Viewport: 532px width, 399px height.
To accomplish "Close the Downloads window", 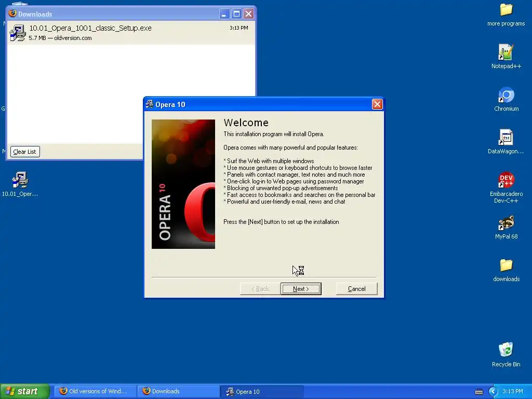I will click(249, 14).
